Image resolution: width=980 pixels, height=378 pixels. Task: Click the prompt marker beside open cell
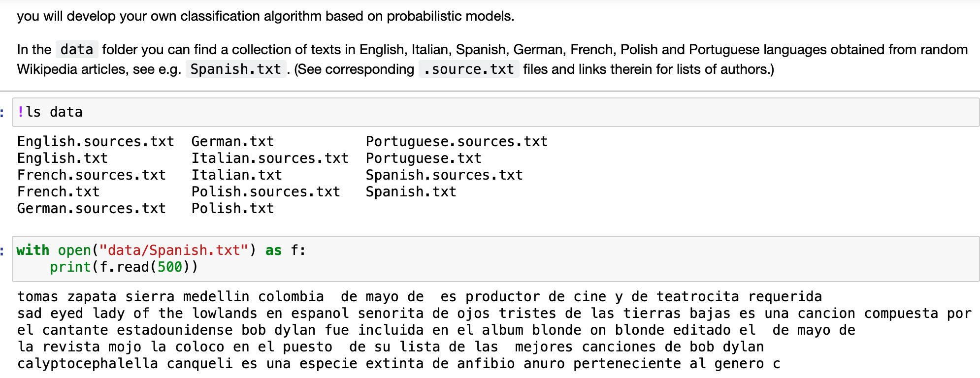tap(2, 251)
